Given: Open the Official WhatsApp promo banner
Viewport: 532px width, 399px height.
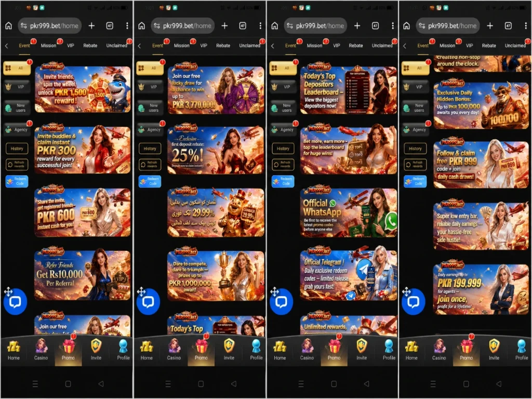Looking at the screenshot, I should coord(349,211).
